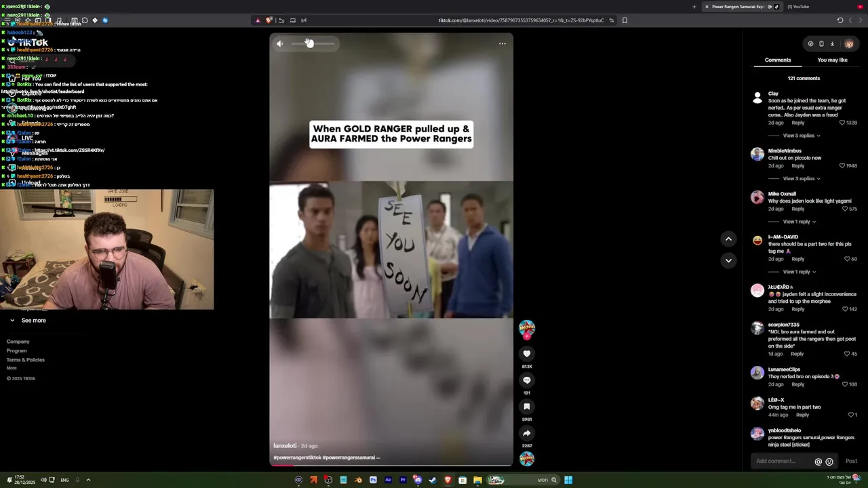Viewport: 868px width, 488px height.
Task: Insert a mention with the @ icon
Action: 818,462
